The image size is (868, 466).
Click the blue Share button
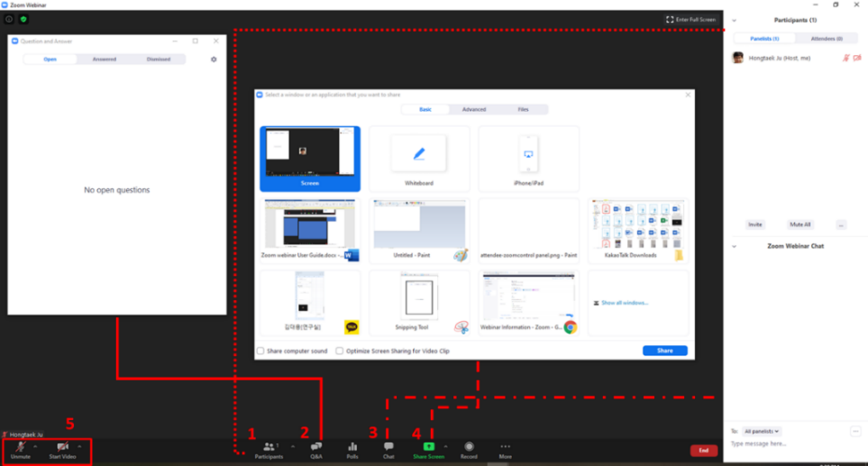pos(665,351)
